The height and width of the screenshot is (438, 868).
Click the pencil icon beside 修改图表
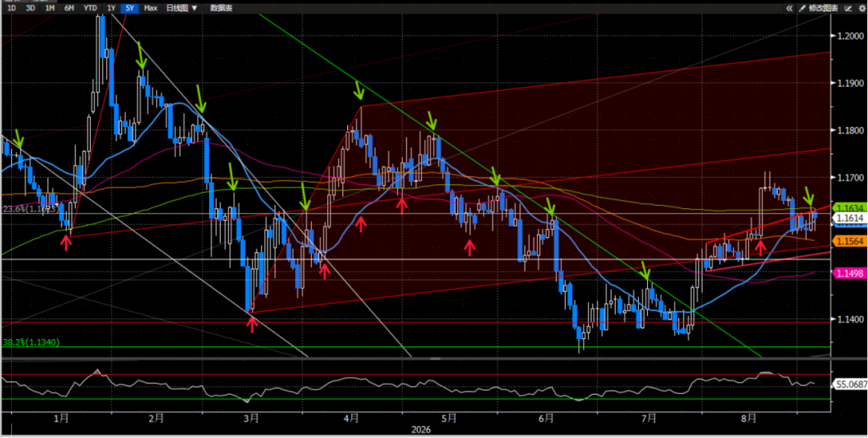click(801, 8)
